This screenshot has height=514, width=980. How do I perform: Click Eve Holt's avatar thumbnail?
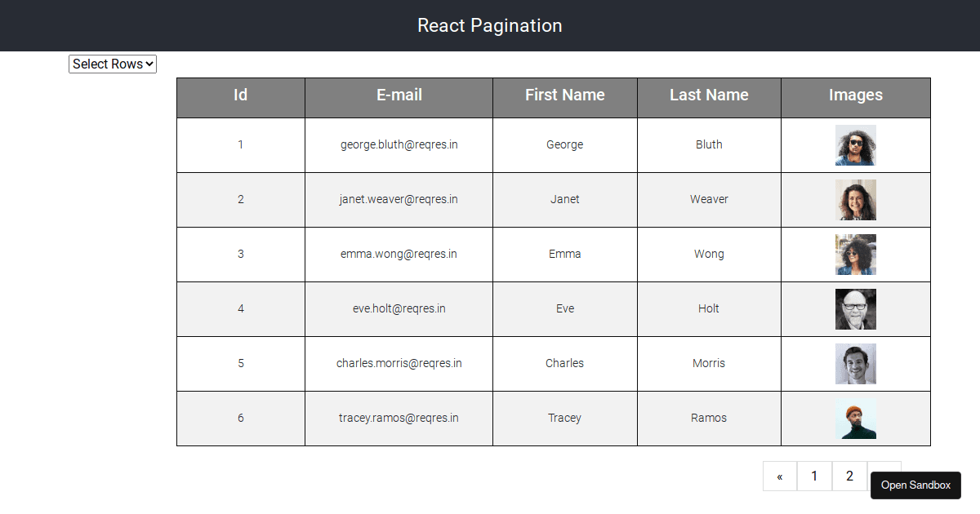(855, 308)
